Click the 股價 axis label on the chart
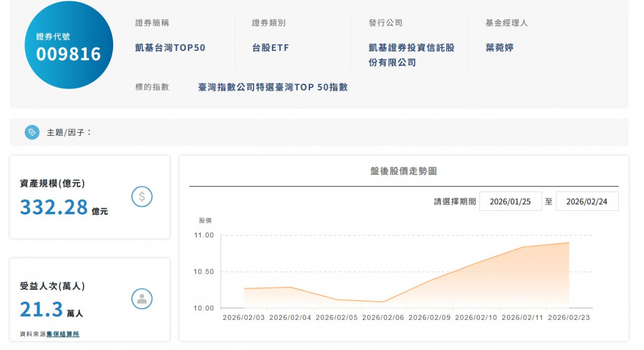 pyautogui.click(x=204, y=220)
